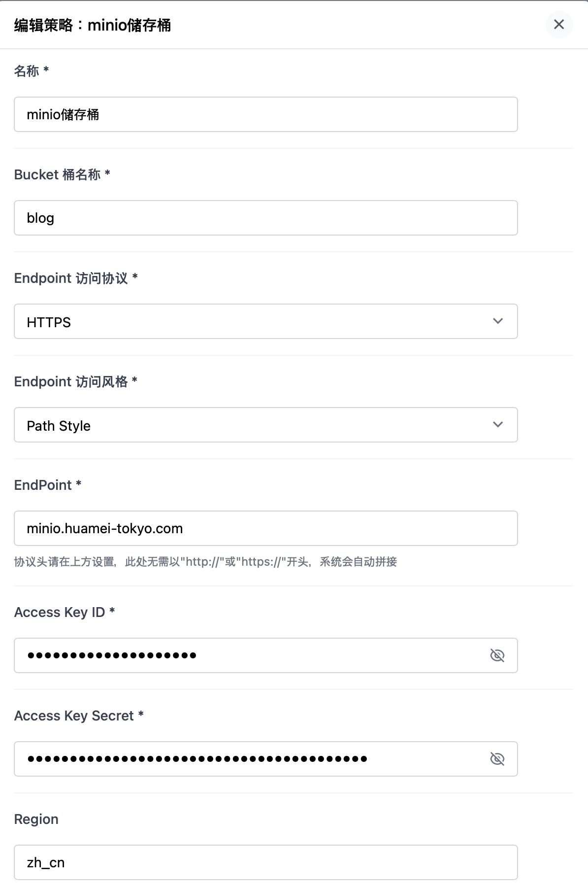Open the Endpoint 访问风格 dropdown showing Path Style
Screen dimensions: 588x888
266,425
